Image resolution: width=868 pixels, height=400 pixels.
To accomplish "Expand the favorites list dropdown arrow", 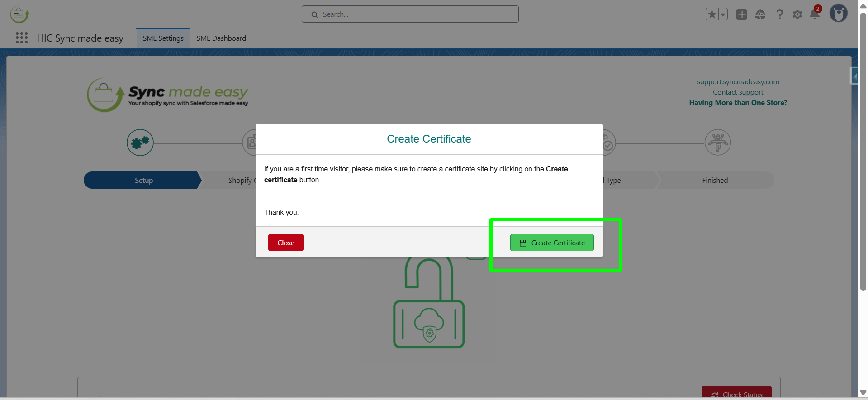I will click(723, 14).
